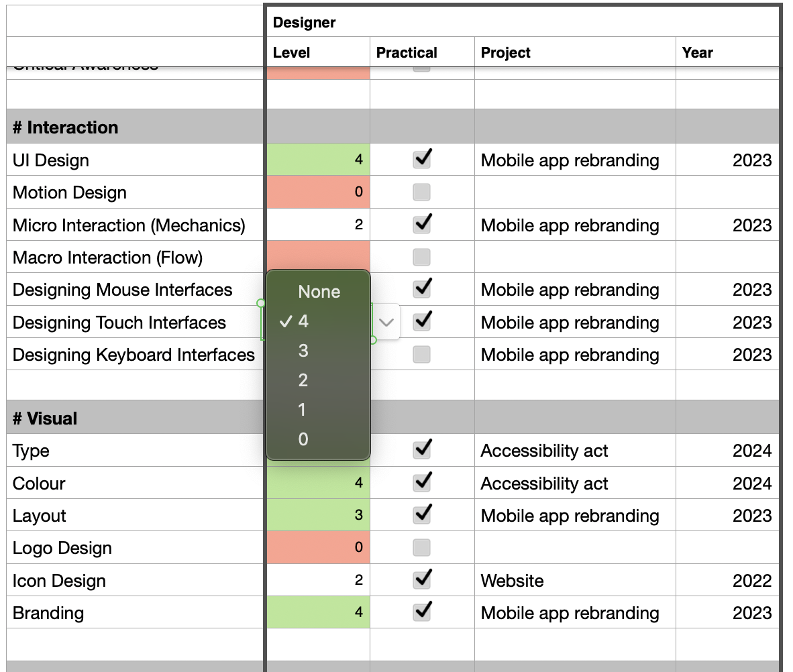Check the Practical box for Macro Interaction (Flow)

pos(421,256)
